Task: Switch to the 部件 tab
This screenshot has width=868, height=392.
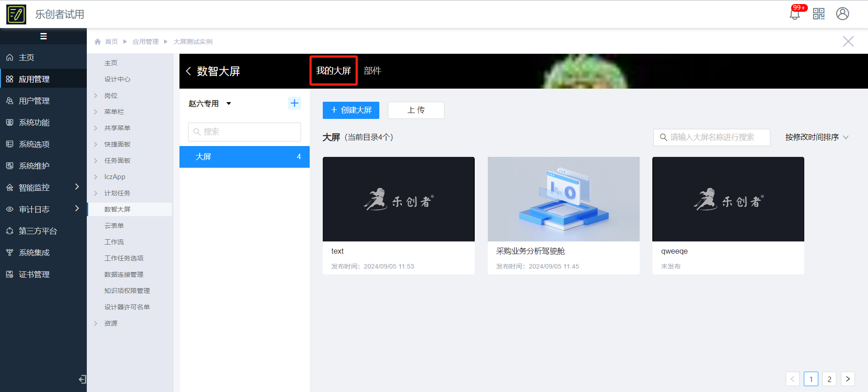Action: (x=373, y=71)
